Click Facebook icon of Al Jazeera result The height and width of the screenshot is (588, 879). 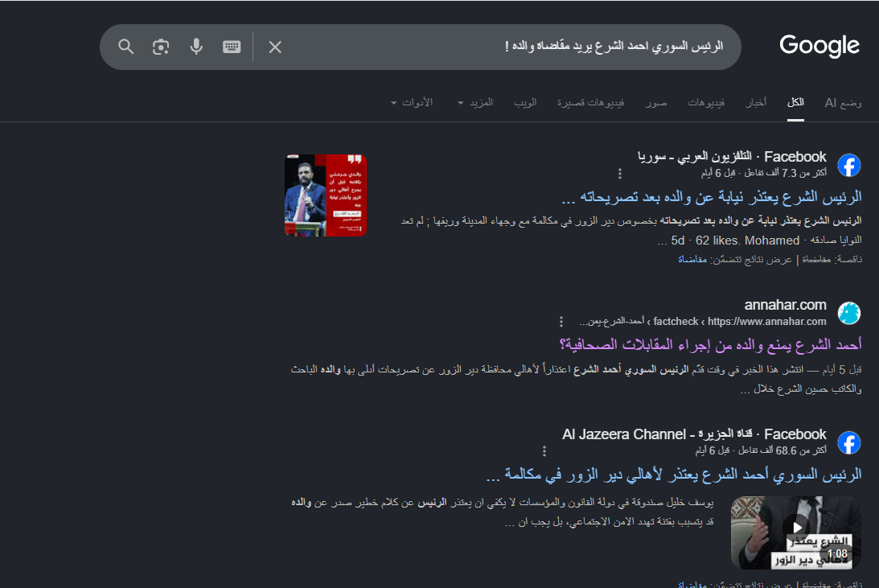point(848,442)
